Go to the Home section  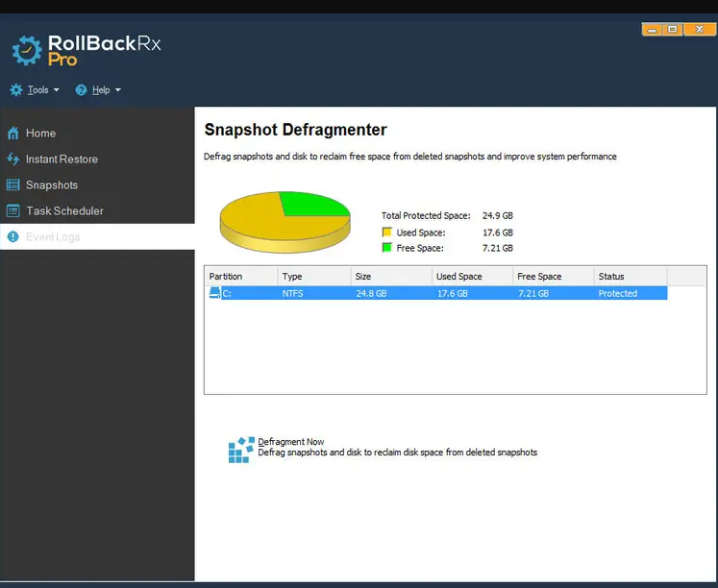pyautogui.click(x=97, y=134)
